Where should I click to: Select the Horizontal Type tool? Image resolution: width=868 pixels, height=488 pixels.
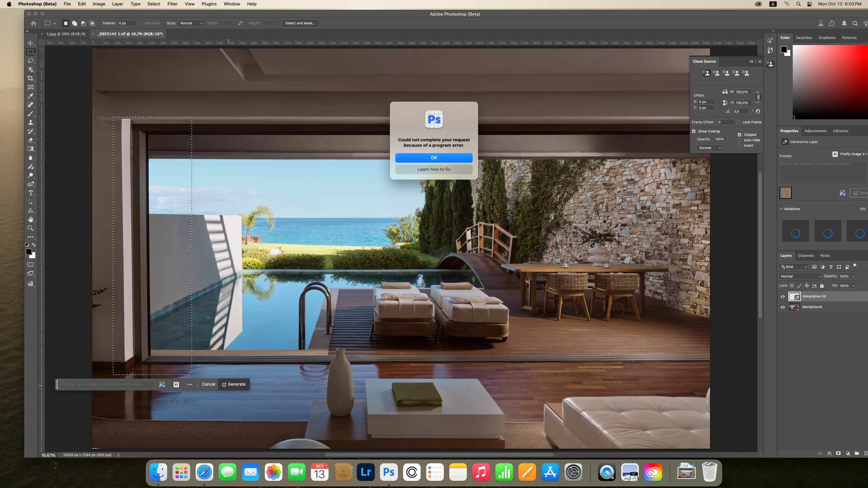(31, 193)
